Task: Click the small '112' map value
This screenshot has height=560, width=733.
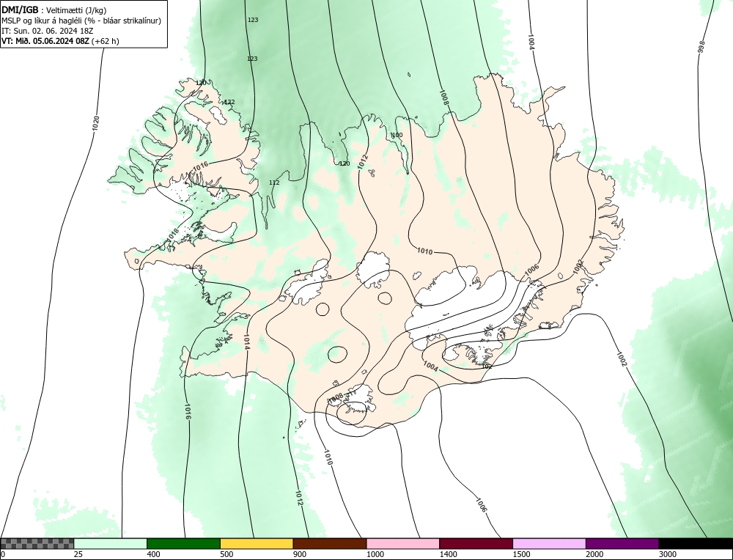Action: pos(274,183)
